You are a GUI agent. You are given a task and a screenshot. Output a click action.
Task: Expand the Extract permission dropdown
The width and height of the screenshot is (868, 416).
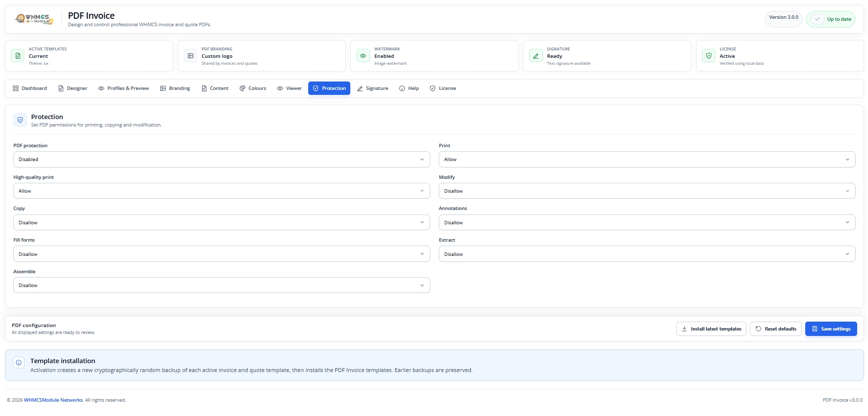(x=647, y=254)
